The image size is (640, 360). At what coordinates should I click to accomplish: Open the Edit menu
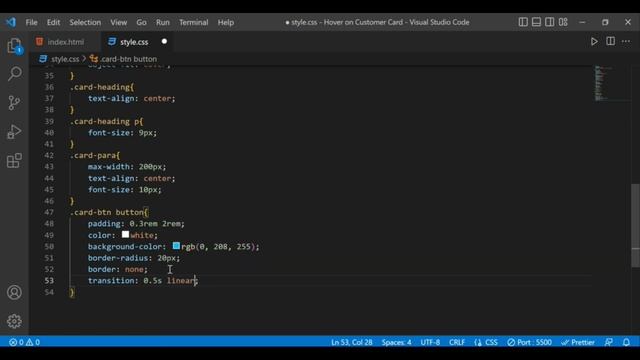tap(53, 22)
